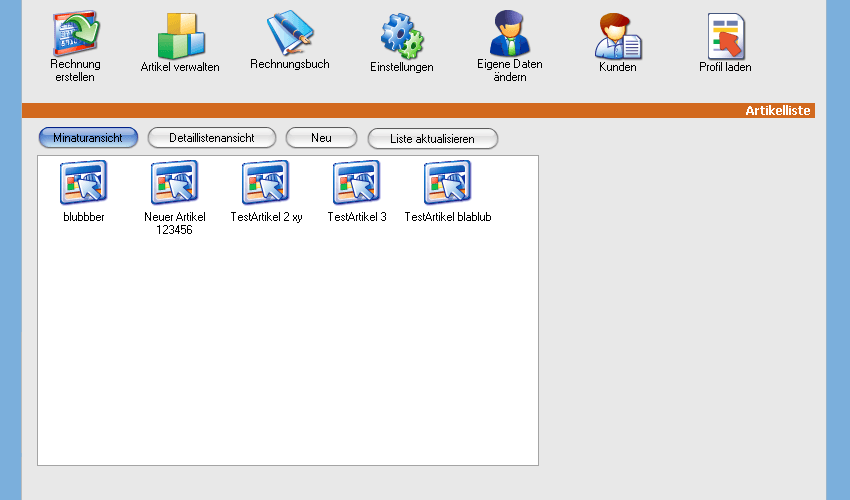Select the Neuer Artikel 123456 icon
Image resolution: width=850 pixels, height=500 pixels.
click(x=175, y=182)
